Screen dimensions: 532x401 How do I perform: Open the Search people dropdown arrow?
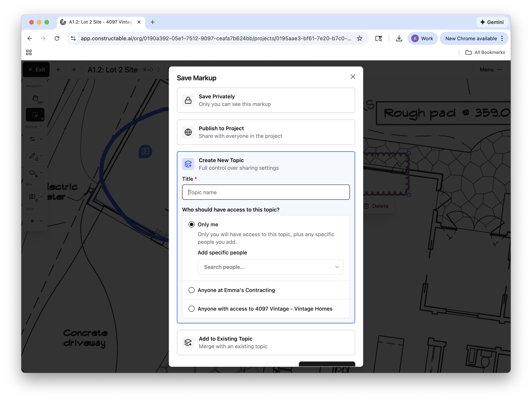337,267
